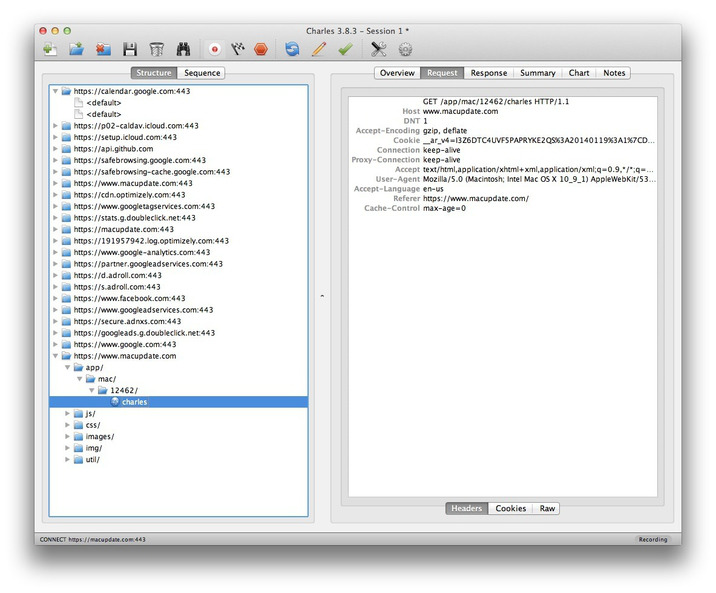Click the Open Session folder icon

pos(76,48)
